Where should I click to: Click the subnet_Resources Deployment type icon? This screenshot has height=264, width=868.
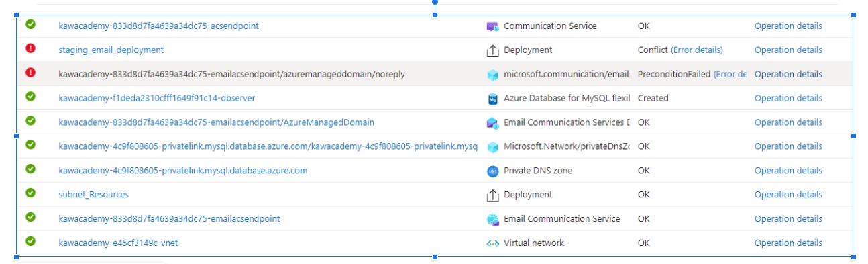[x=492, y=195]
